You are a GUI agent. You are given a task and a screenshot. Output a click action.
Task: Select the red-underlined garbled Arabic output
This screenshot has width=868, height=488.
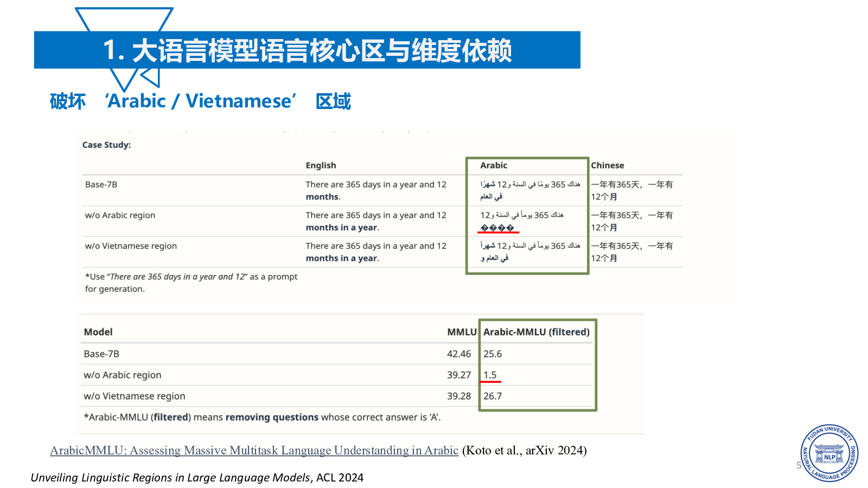tap(497, 228)
